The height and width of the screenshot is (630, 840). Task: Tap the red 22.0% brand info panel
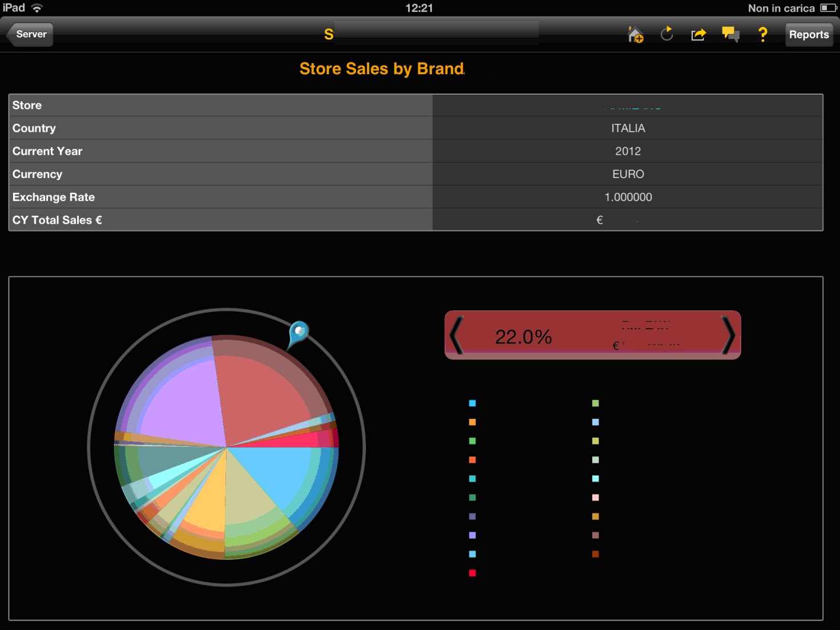click(592, 336)
